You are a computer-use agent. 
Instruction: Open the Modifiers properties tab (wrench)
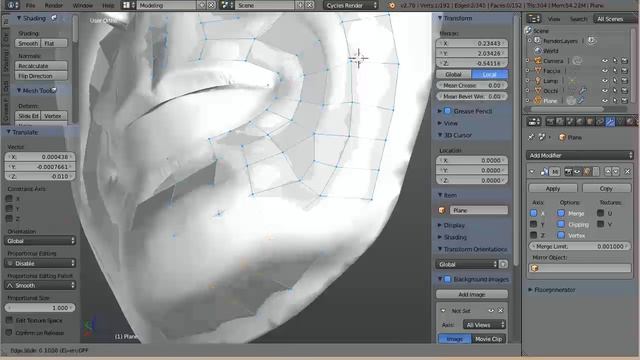[610, 122]
